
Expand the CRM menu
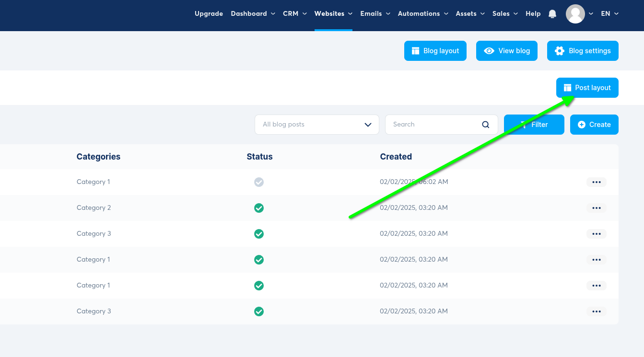[294, 14]
